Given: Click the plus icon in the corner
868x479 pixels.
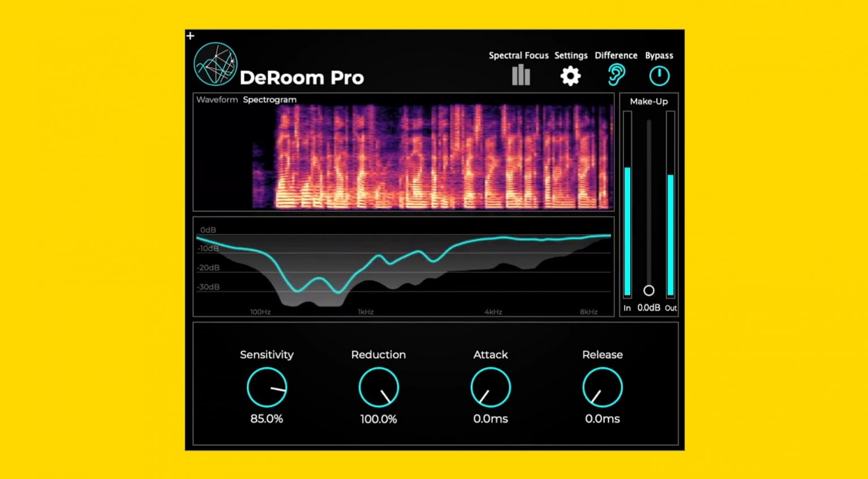Looking at the screenshot, I should pyautogui.click(x=190, y=36).
